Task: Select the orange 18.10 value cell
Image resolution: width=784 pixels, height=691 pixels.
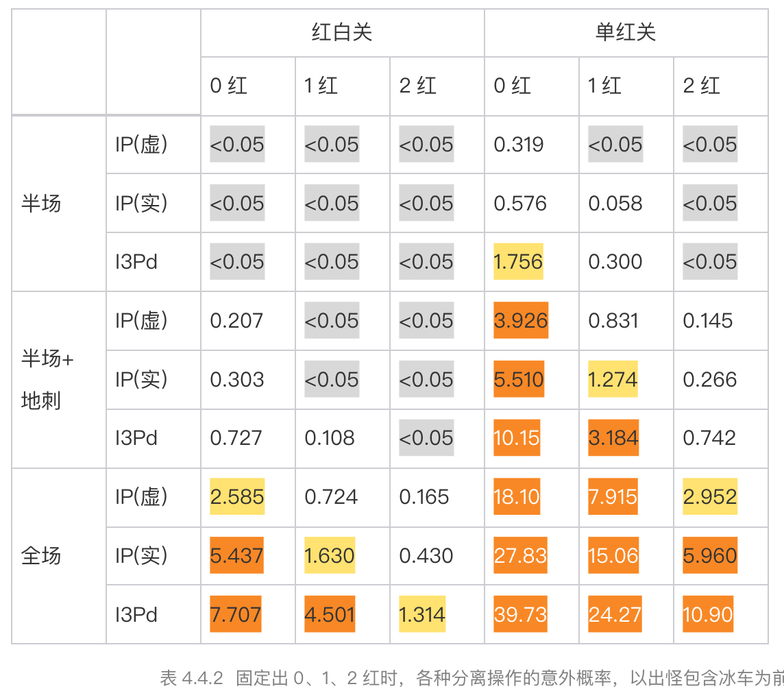Action: pos(517,497)
